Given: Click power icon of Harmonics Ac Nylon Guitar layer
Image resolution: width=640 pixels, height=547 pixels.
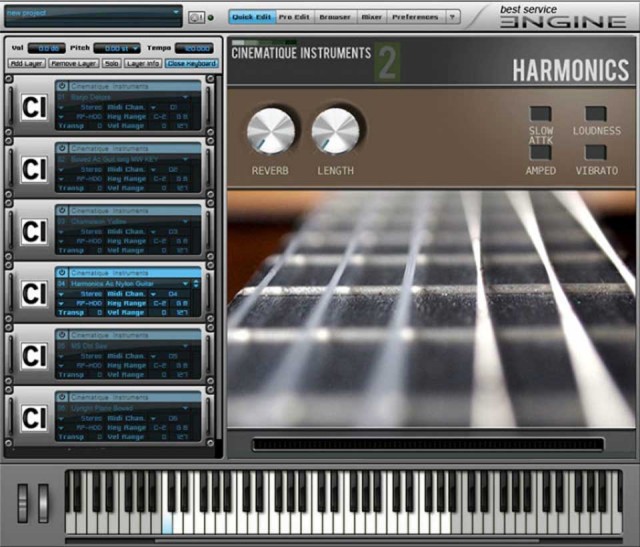Looking at the screenshot, I should (x=62, y=272).
